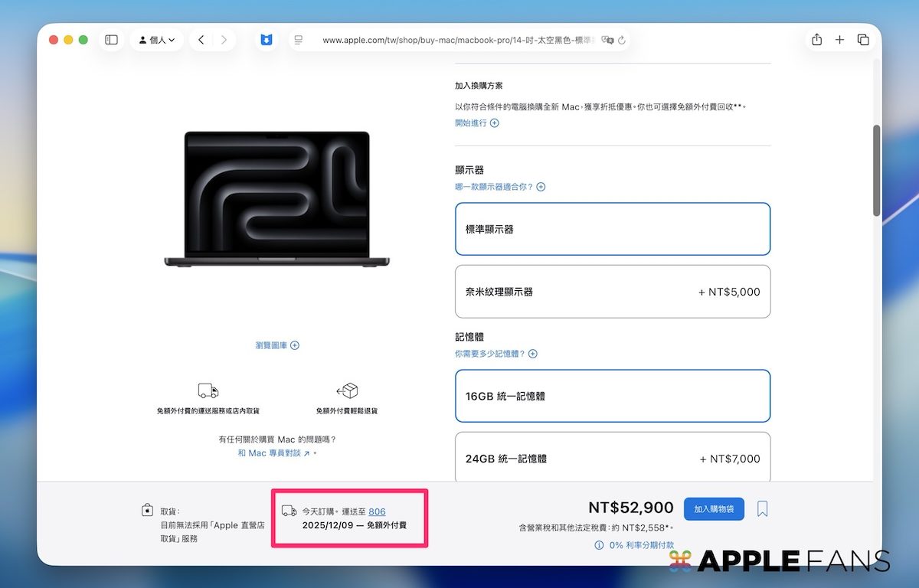The image size is (919, 588).
Task: Open the Share sheet
Action: (x=816, y=40)
